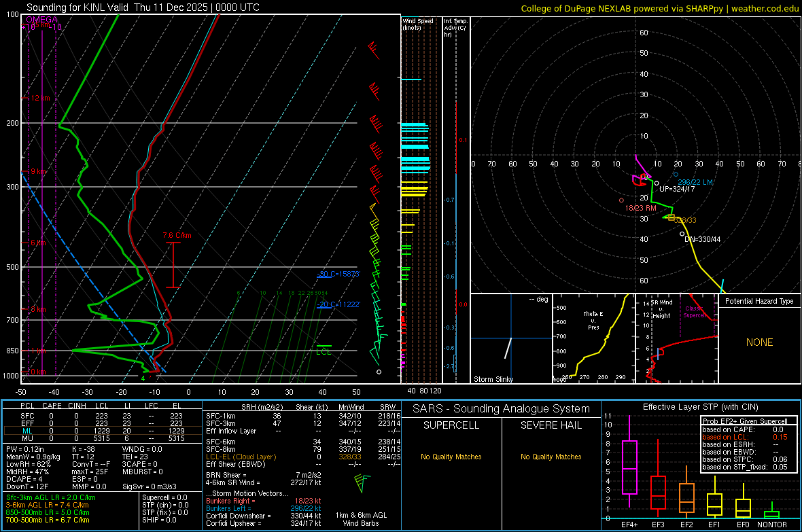The width and height of the screenshot is (802, 532).
Task: Click the Potential Hazard Type header
Action: pos(759,301)
